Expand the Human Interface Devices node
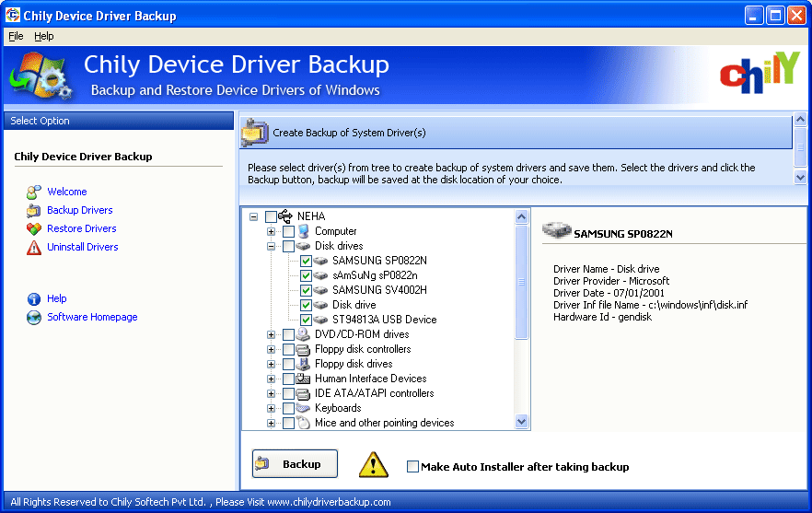812x513 pixels. tap(271, 379)
